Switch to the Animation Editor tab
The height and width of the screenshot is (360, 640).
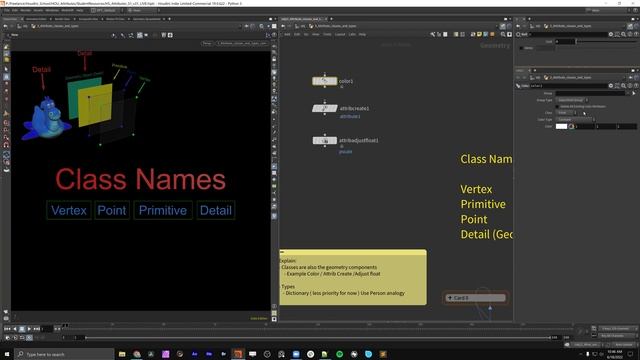[x=36, y=19]
